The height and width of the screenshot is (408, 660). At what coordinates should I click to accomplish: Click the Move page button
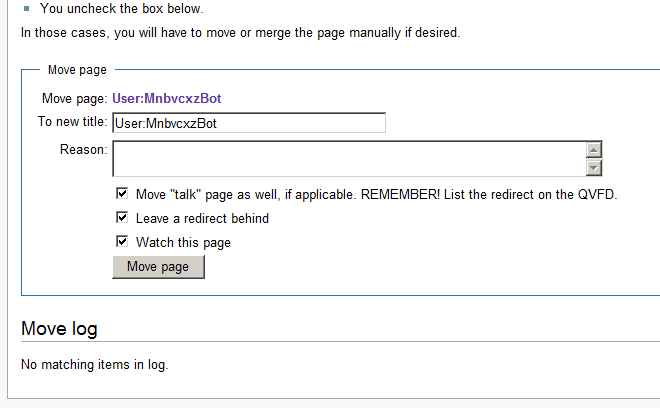tap(158, 267)
